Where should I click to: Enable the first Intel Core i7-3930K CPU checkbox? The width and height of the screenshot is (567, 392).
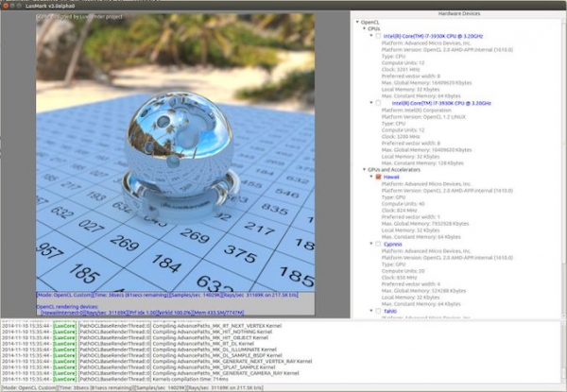(x=378, y=35)
